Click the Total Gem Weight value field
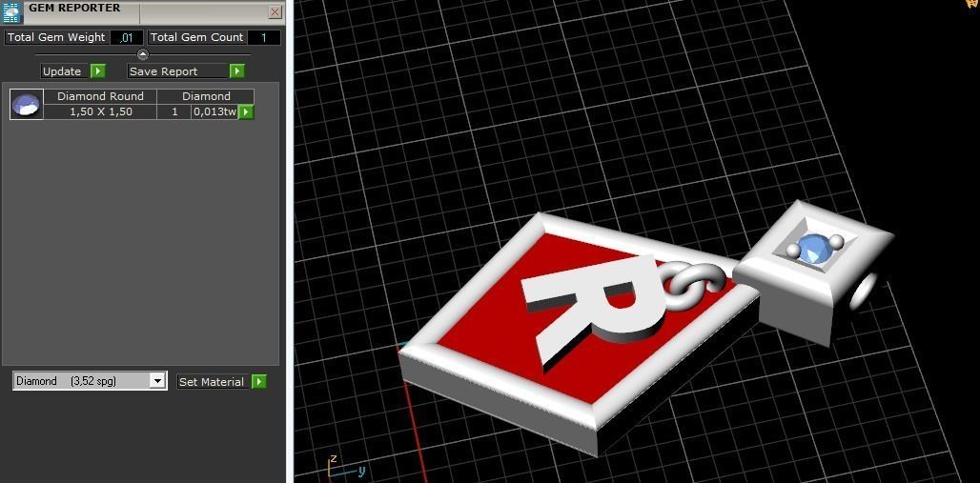The height and width of the screenshot is (483, 980). pyautogui.click(x=127, y=37)
